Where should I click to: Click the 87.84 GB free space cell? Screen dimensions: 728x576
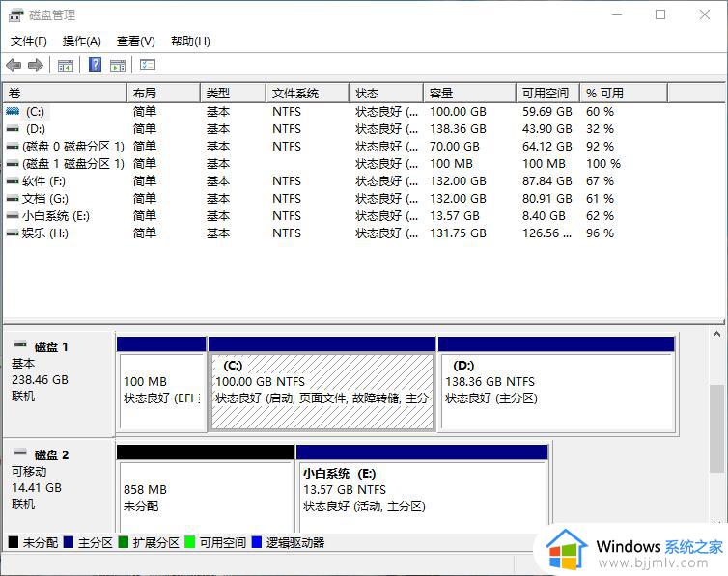pos(546,181)
